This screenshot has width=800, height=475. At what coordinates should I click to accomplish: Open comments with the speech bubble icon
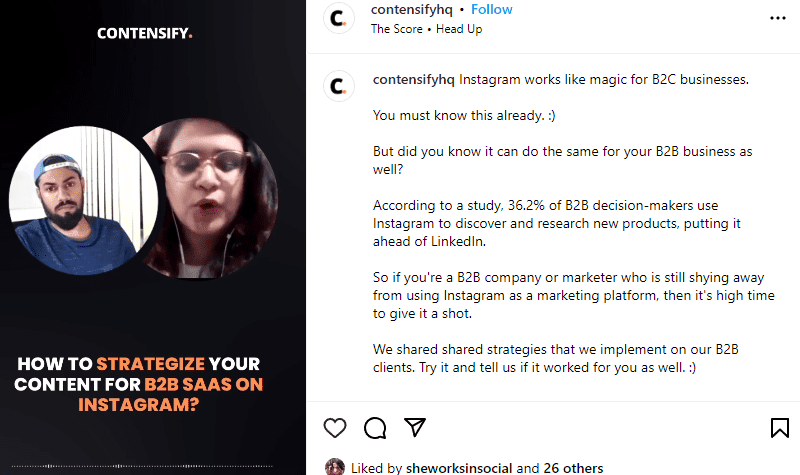pos(375,428)
